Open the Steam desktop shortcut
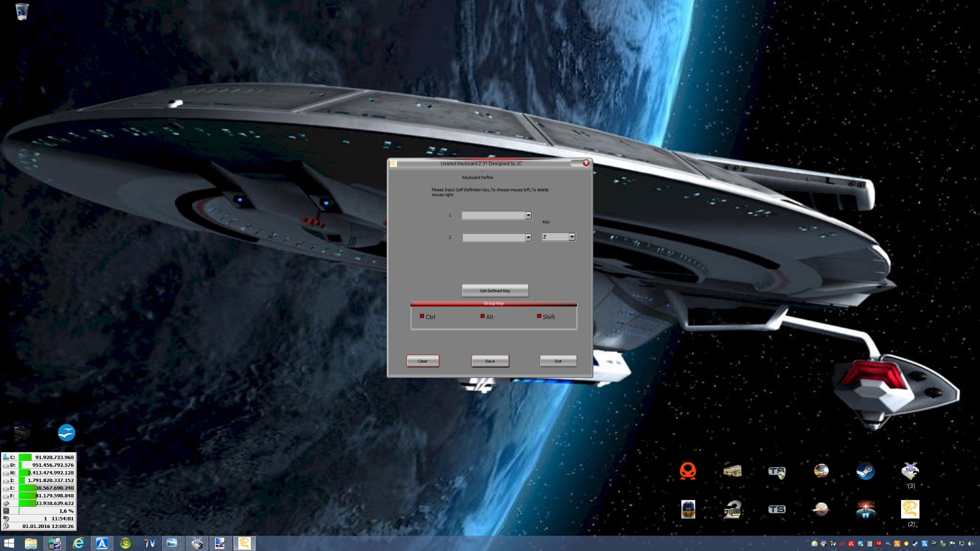 pos(865,471)
